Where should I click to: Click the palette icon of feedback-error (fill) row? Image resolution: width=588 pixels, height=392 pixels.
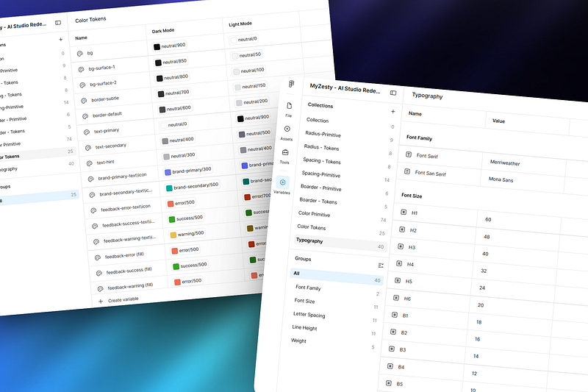(98, 257)
